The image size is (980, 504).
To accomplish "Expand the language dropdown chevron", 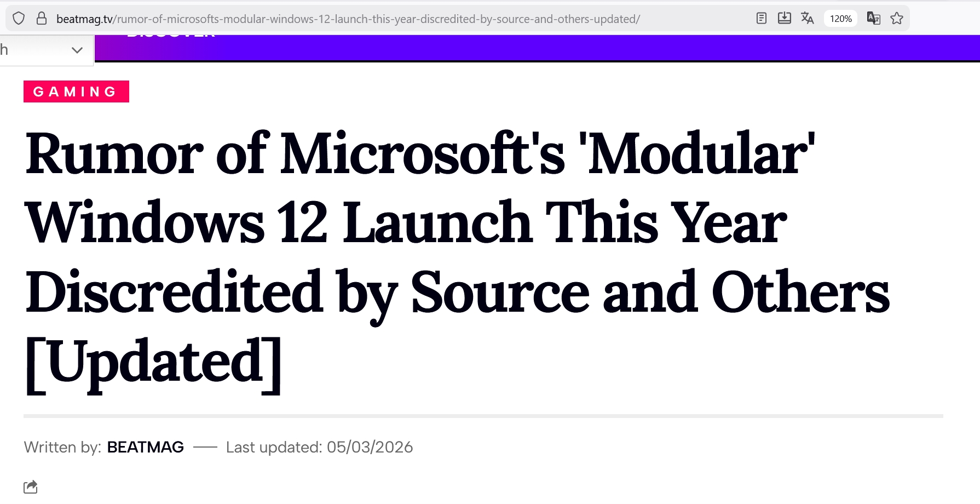I will (x=77, y=50).
